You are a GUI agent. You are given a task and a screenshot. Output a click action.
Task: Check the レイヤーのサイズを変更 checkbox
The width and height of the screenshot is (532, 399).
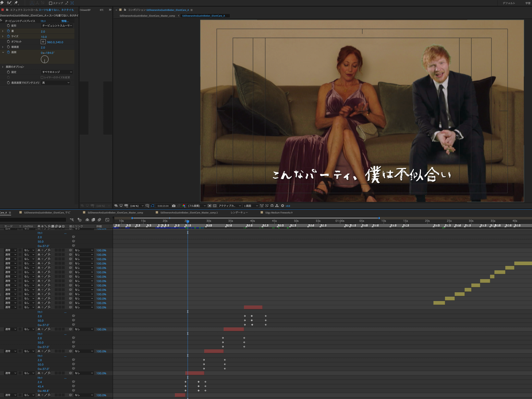coord(42,77)
